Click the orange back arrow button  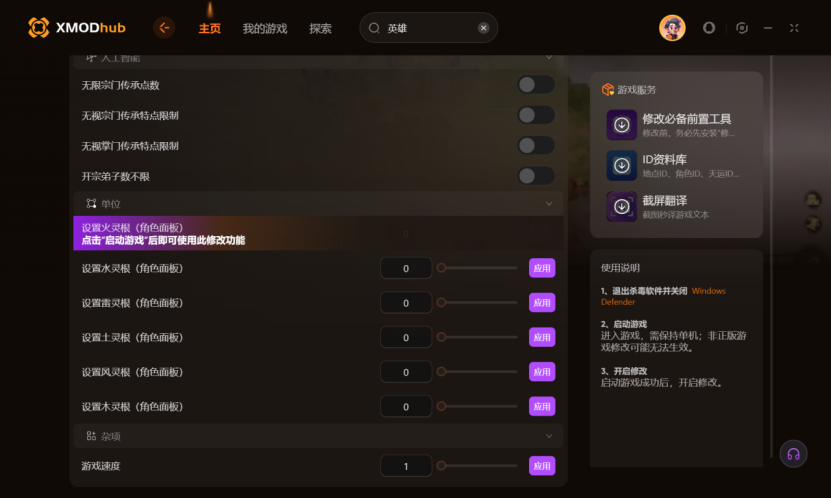[x=164, y=28]
